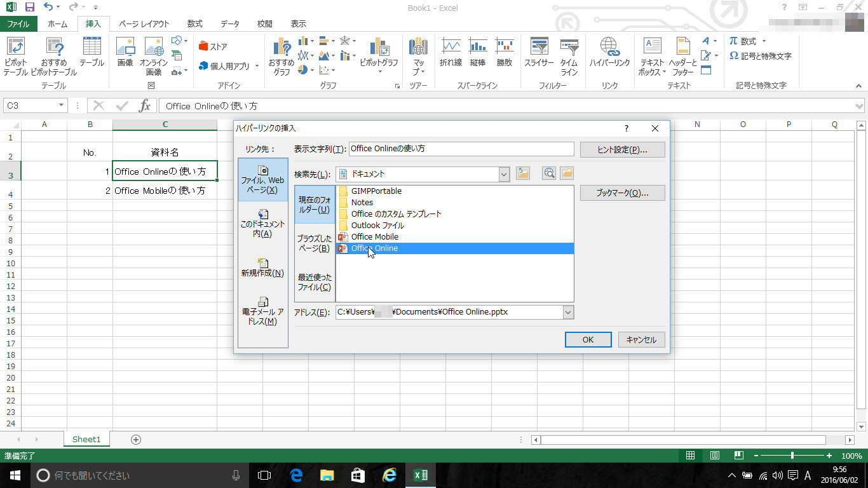Screen dimensions: 868x488
Task: Open the Quick Access Toolbar customize dropdown
Action: point(95,8)
